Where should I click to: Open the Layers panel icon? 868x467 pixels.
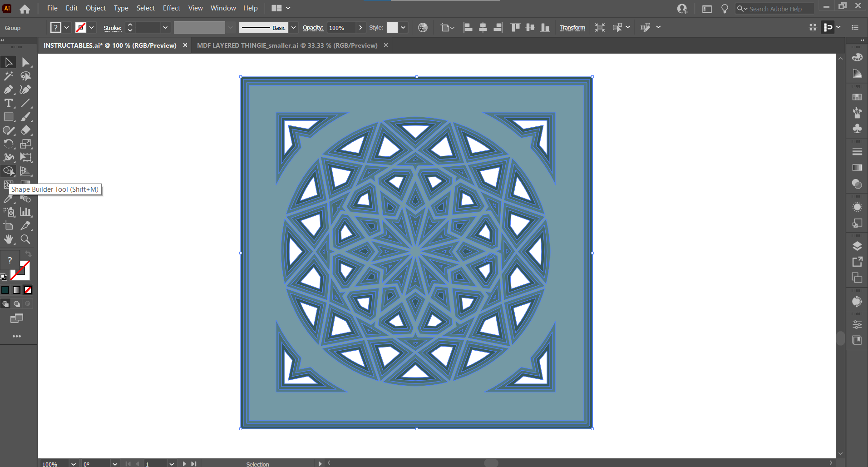pos(857,246)
